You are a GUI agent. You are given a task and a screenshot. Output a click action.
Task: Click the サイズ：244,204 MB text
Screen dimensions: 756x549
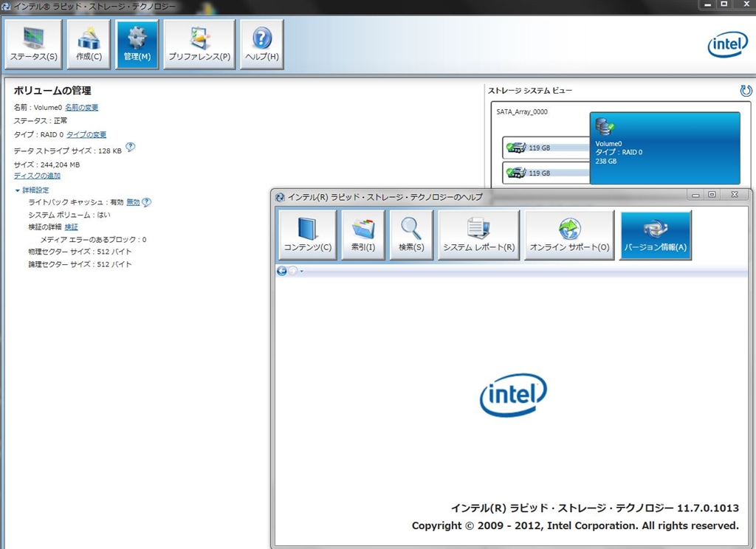47,165
